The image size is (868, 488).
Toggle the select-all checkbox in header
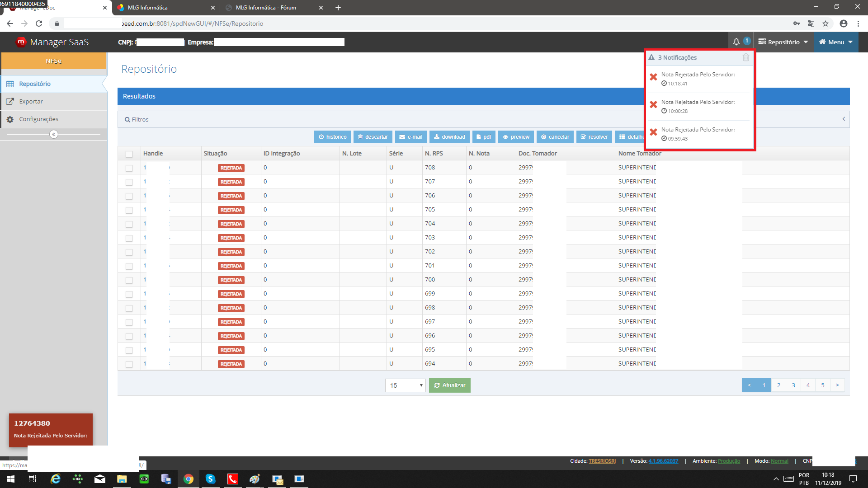coord(129,154)
